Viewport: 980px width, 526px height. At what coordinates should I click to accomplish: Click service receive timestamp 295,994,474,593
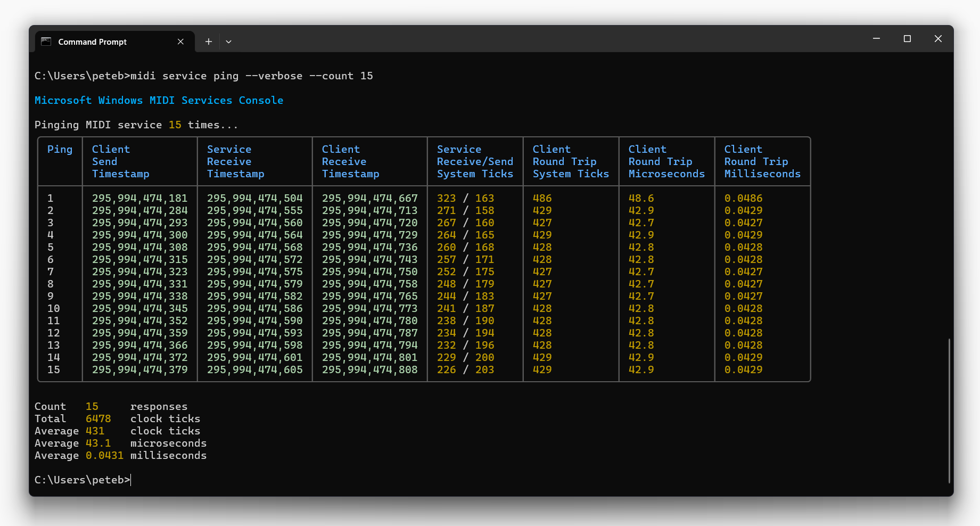255,333
